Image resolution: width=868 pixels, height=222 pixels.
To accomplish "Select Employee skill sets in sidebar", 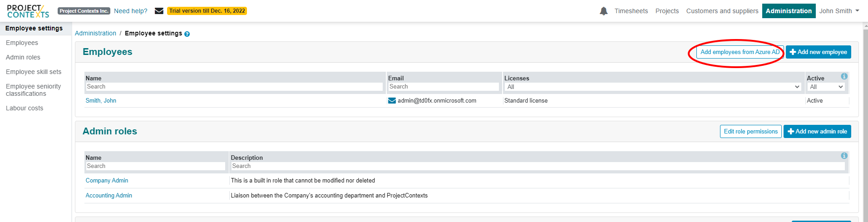I will point(34,72).
